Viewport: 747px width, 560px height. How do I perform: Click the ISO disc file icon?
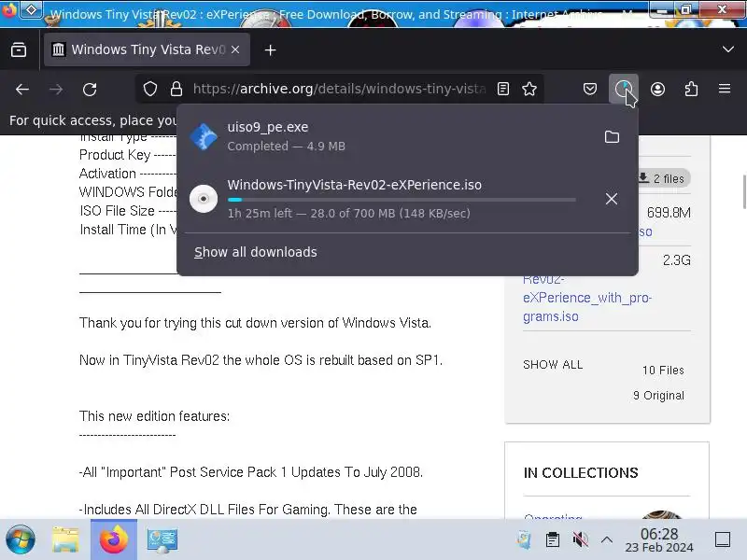pyautogui.click(x=204, y=199)
